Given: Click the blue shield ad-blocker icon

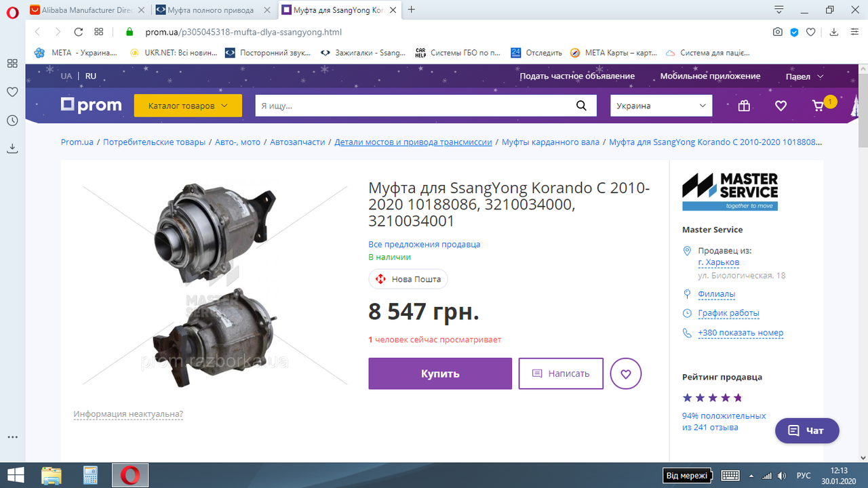Looking at the screenshot, I should click(794, 32).
